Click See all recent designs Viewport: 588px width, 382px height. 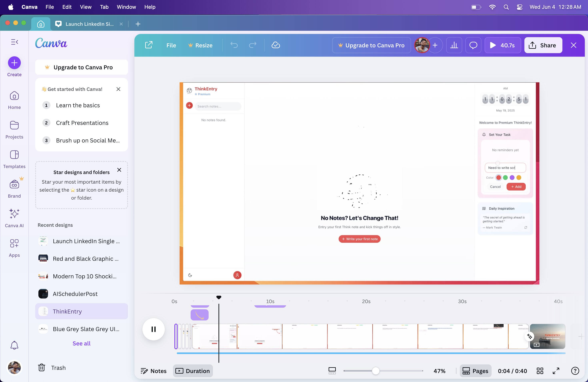pyautogui.click(x=82, y=343)
